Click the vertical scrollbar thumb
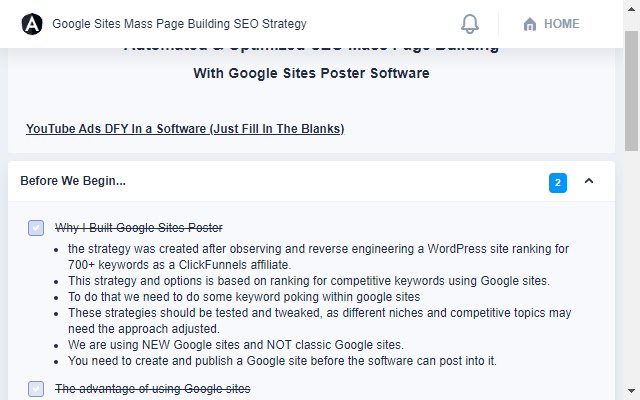Screen dimensions: 640x400 631,91
